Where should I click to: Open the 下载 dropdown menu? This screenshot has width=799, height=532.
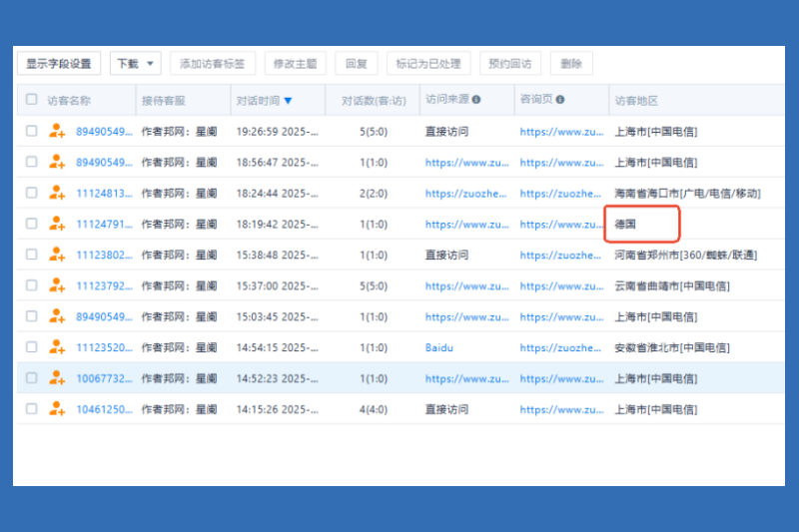(x=135, y=64)
